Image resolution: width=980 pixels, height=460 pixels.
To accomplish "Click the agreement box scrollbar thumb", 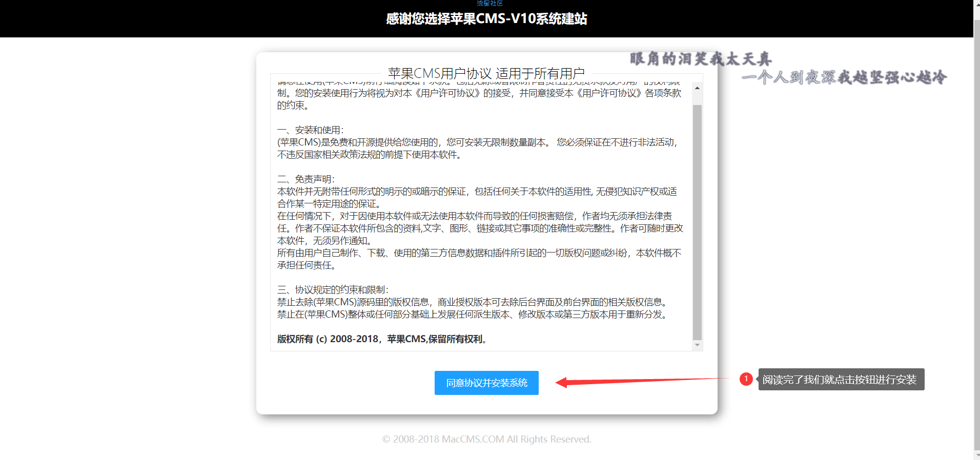I will point(697,222).
